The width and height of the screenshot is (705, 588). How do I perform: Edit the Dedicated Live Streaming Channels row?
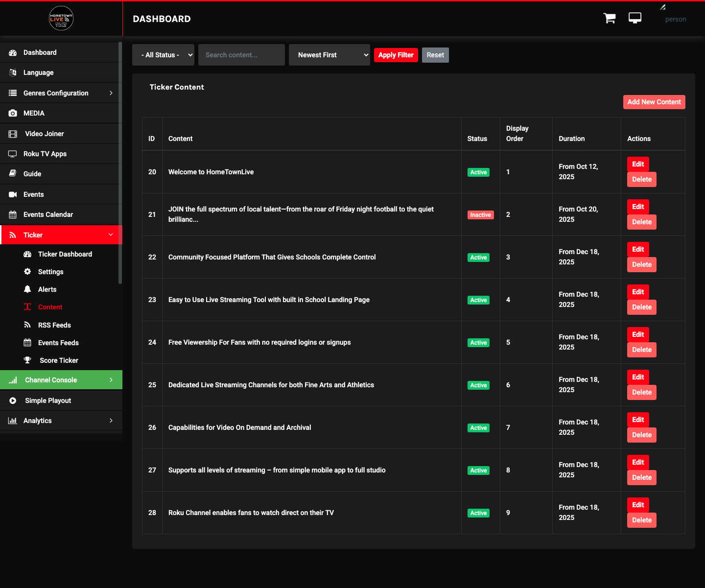(638, 377)
